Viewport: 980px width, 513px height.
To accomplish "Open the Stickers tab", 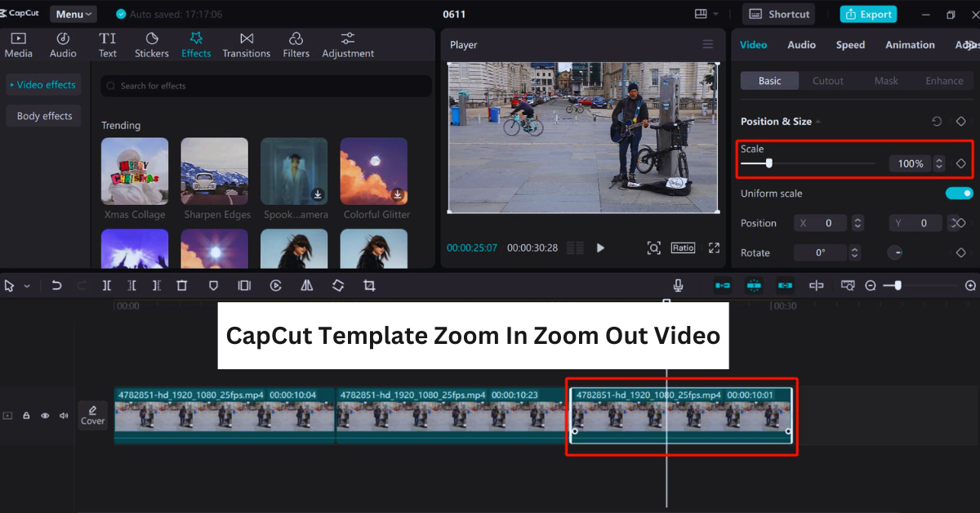I will click(x=152, y=45).
